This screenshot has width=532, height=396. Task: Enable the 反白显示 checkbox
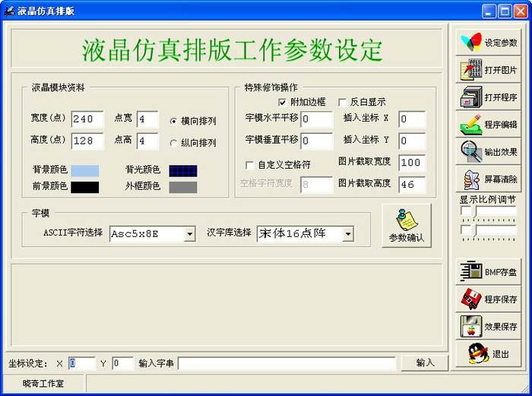[x=342, y=102]
